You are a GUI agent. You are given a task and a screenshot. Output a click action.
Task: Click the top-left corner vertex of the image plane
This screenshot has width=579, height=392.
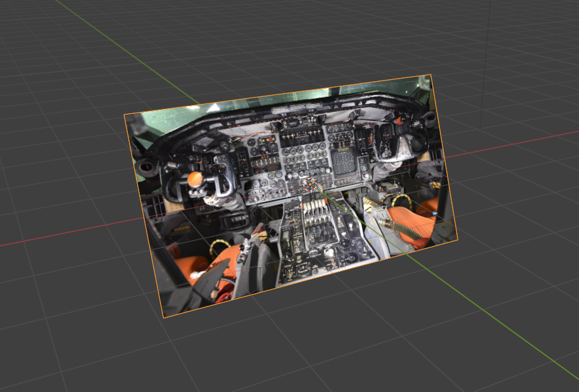[x=125, y=114]
